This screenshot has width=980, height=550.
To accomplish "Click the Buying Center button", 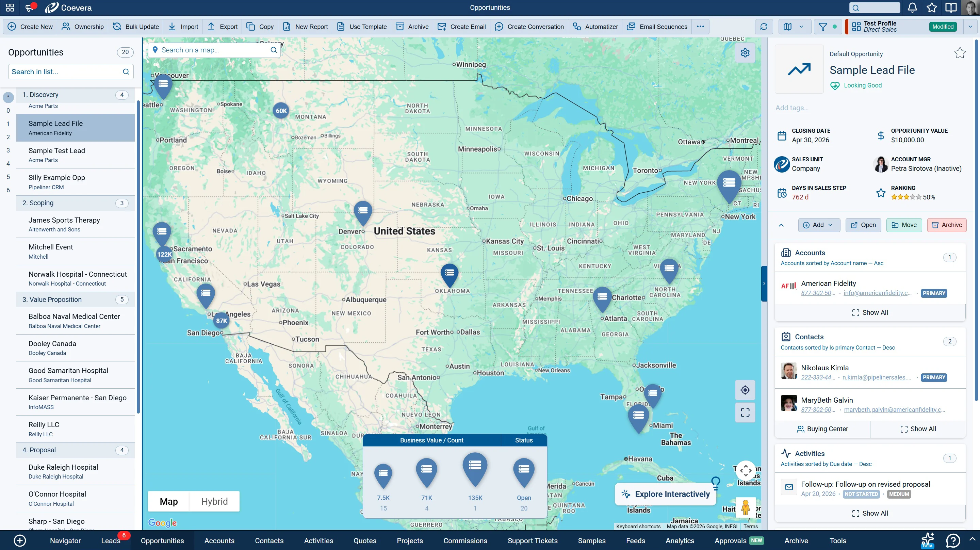I will [x=822, y=429].
